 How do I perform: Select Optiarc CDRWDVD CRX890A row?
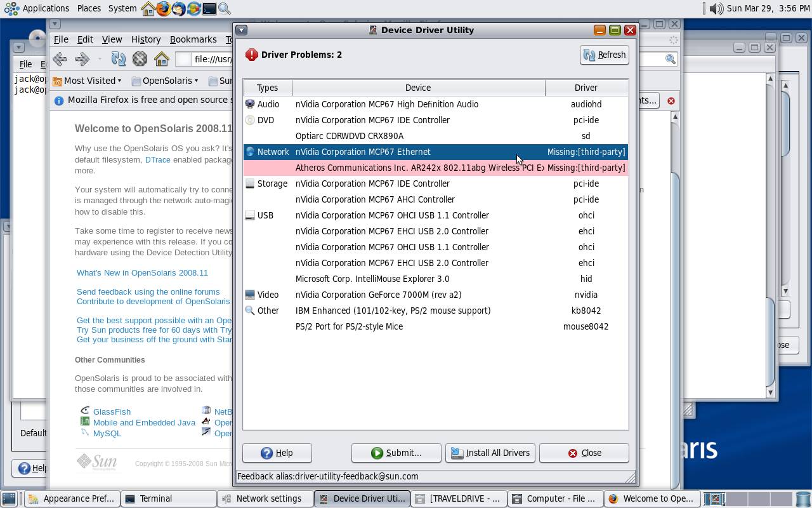point(436,136)
